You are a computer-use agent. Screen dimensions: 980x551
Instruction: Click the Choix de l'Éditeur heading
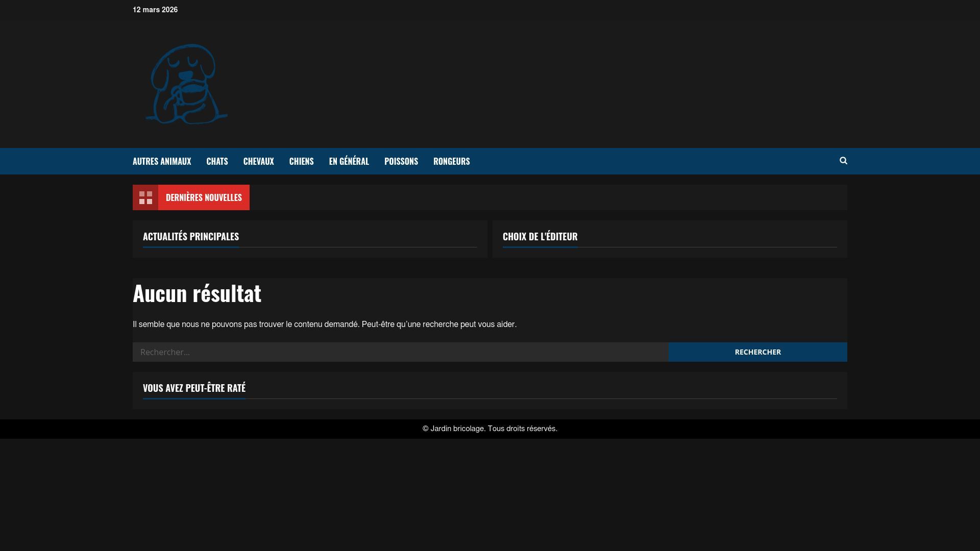pyautogui.click(x=540, y=236)
